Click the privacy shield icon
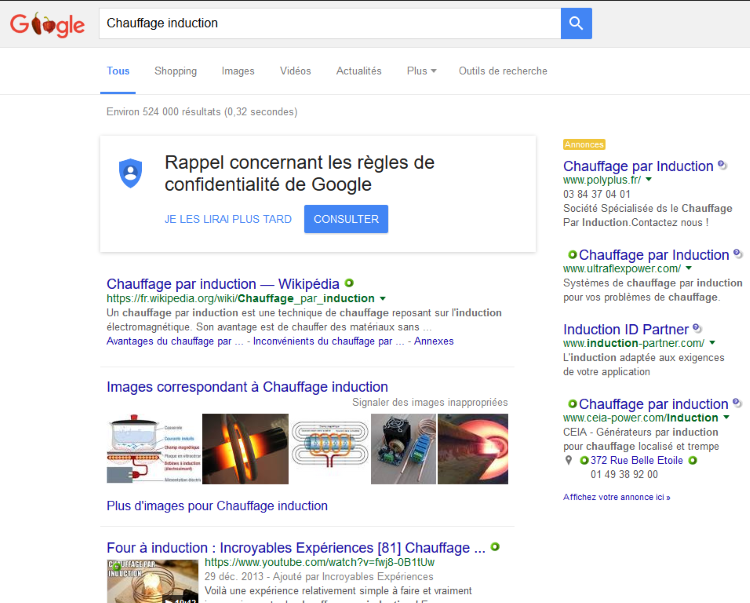The height and width of the screenshot is (603, 750). (x=130, y=173)
